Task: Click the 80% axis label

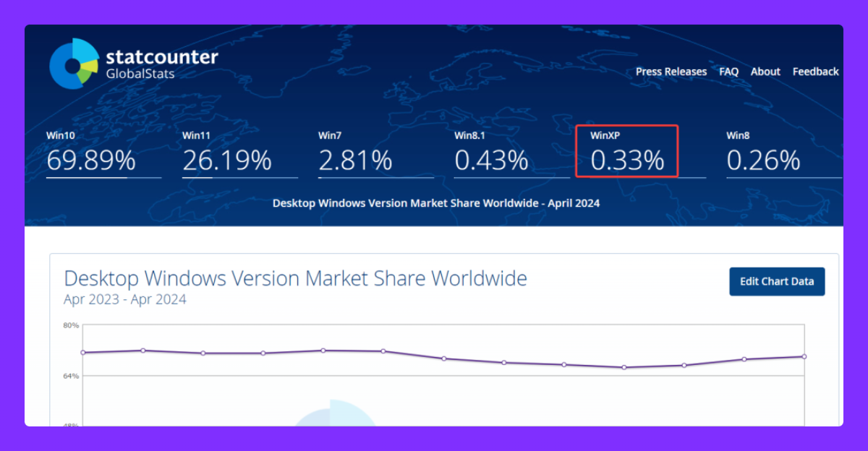Action: tap(70, 325)
